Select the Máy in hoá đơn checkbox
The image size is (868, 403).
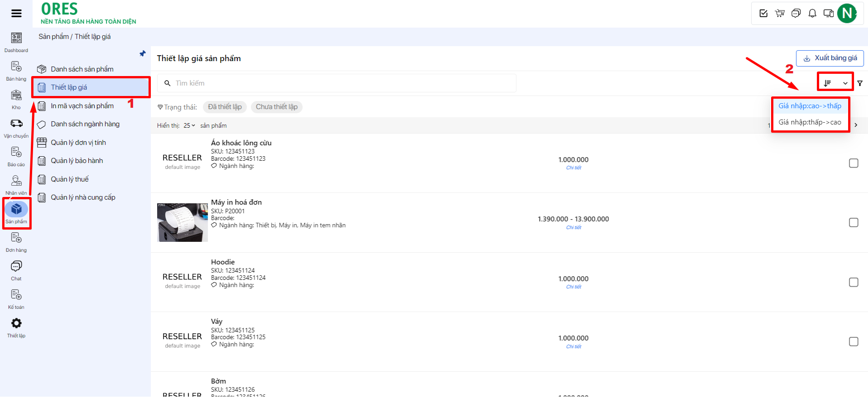854,222
